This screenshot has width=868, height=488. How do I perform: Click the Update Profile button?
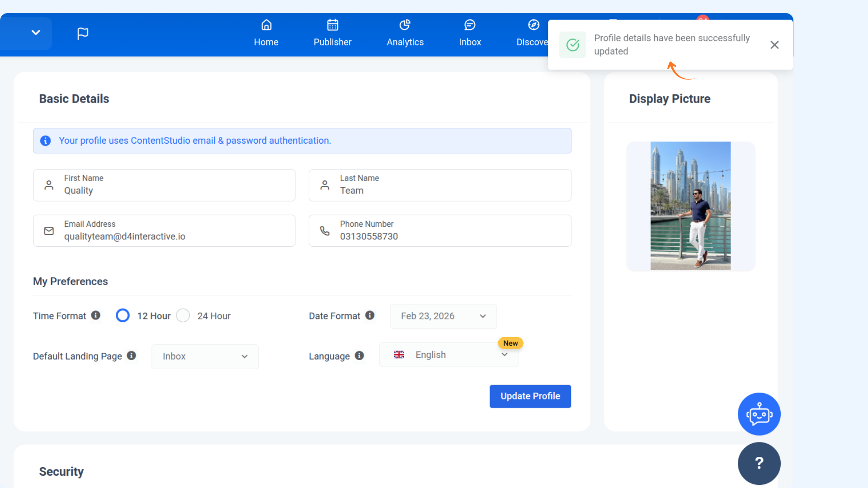point(530,396)
